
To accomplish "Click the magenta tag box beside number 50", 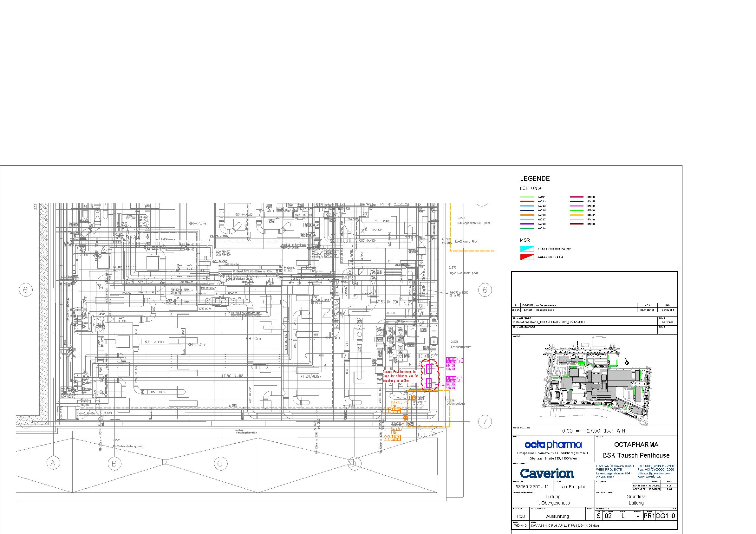I will [451, 360].
